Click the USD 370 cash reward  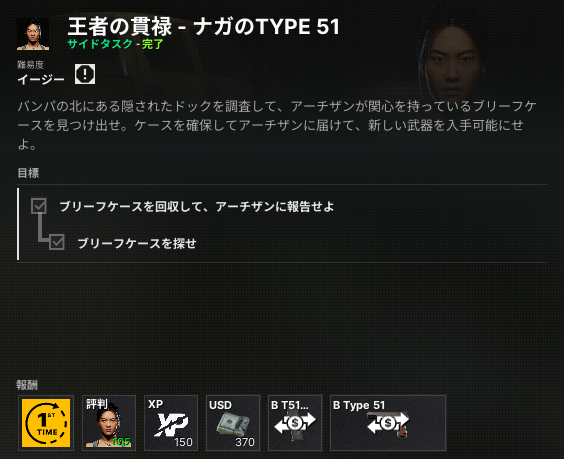233,423
